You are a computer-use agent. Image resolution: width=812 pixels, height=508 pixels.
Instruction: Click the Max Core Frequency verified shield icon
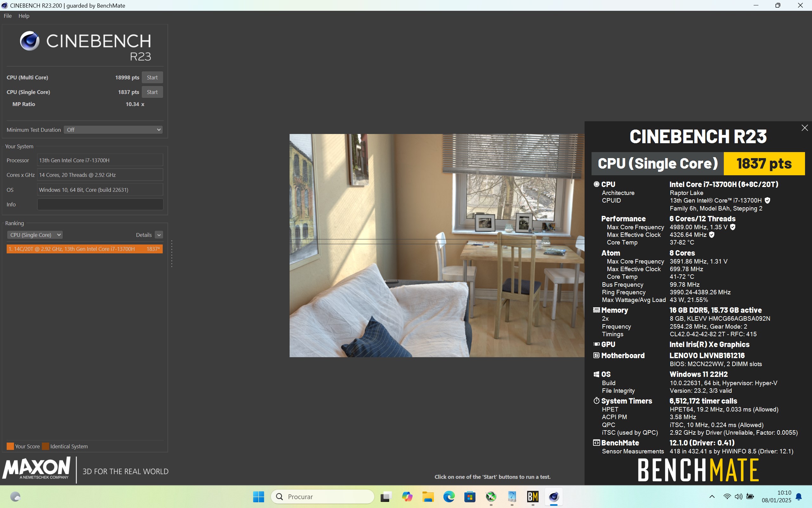pos(733,227)
